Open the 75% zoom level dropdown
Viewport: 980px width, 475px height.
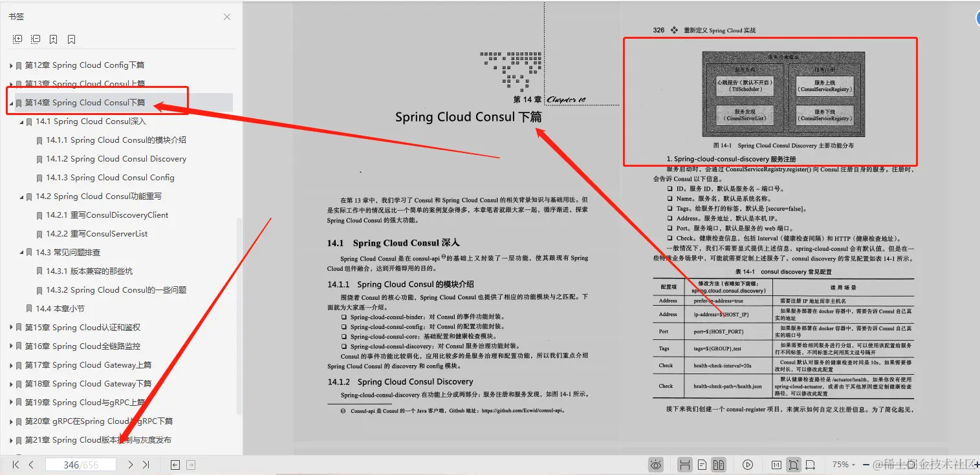click(x=843, y=465)
